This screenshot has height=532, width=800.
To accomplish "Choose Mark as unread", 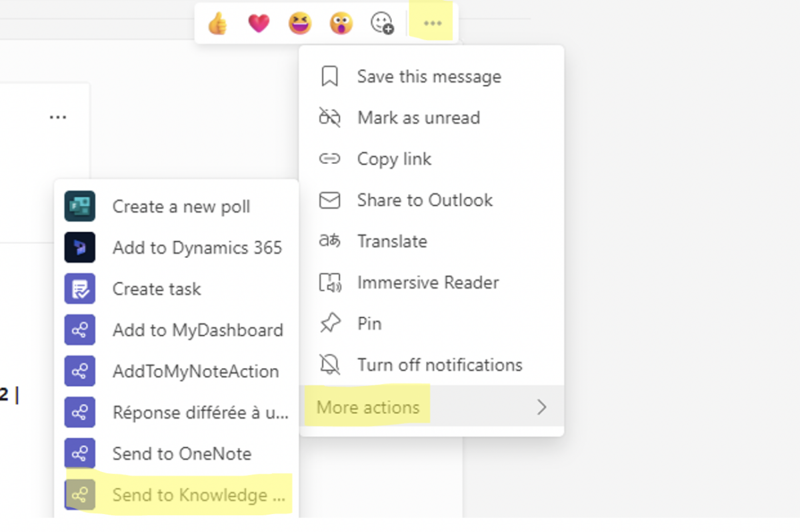I will pyautogui.click(x=418, y=118).
